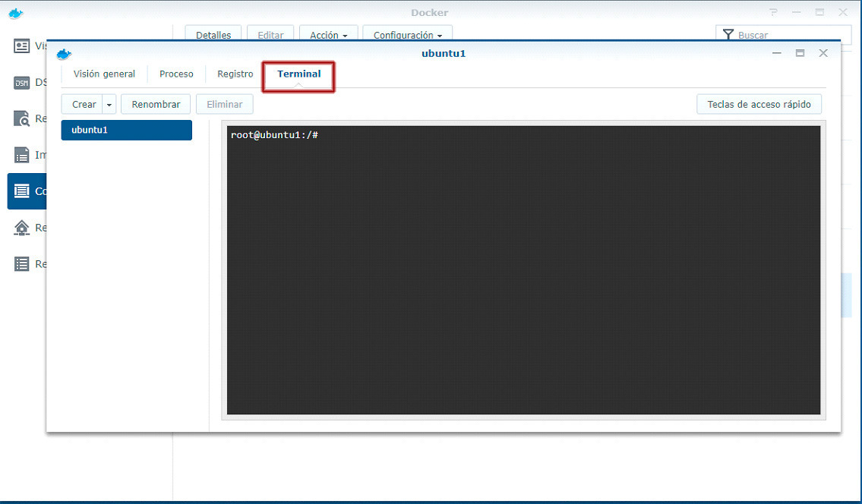Select the ubuntu1 terminal session entry
Viewport: 862px width, 504px height.
[x=126, y=131]
